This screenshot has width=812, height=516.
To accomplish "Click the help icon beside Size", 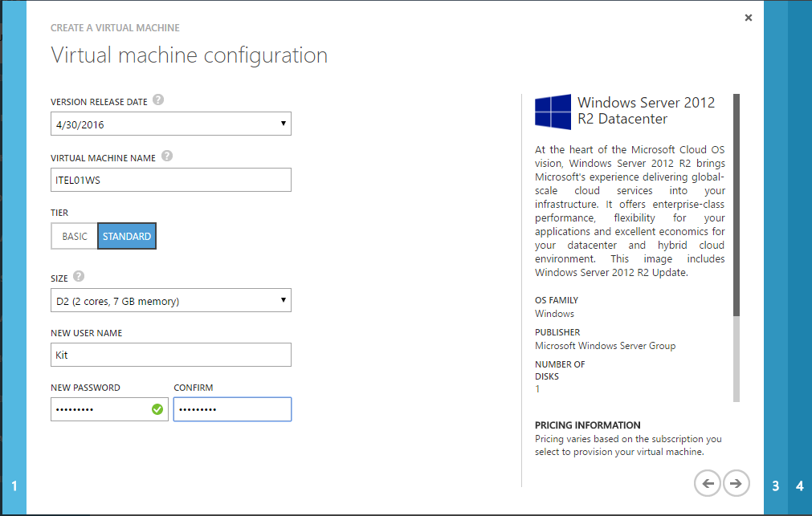I will tap(79, 276).
